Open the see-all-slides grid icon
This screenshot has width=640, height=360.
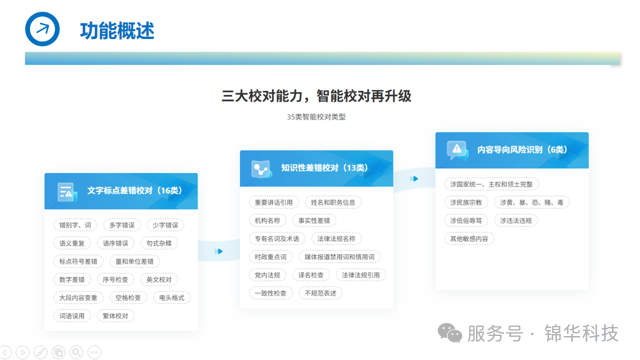point(58,352)
